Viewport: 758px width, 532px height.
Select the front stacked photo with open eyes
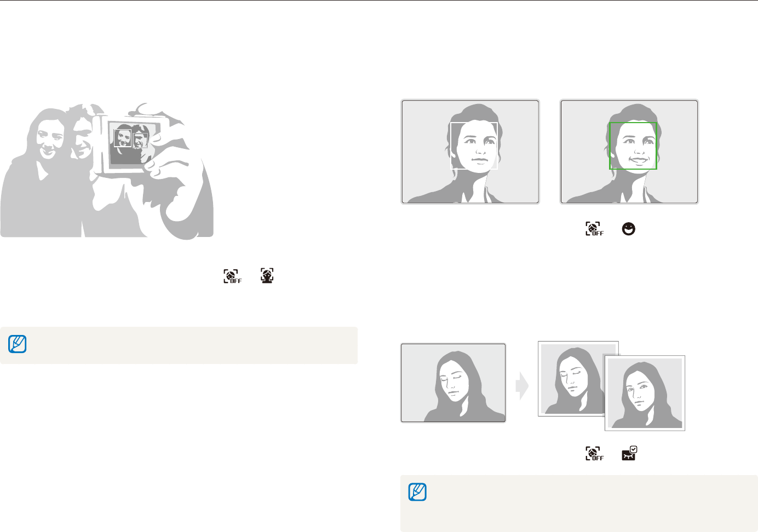(645, 393)
